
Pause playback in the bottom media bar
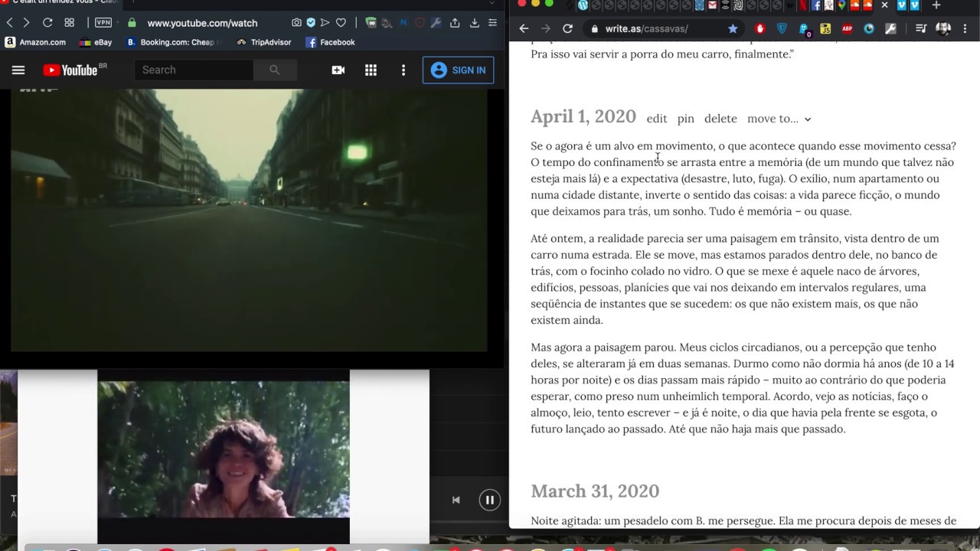tap(489, 500)
